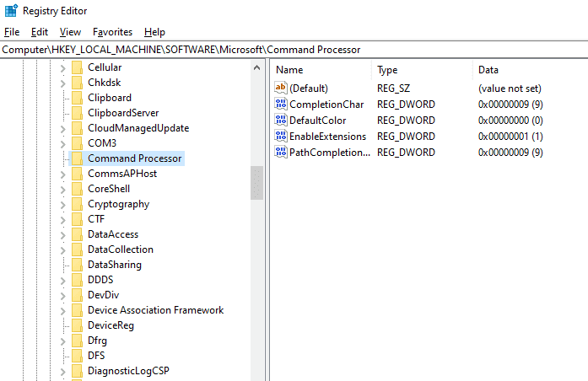The image size is (588, 381).
Task: Select the Device Association Framework key label
Action: [x=155, y=310]
